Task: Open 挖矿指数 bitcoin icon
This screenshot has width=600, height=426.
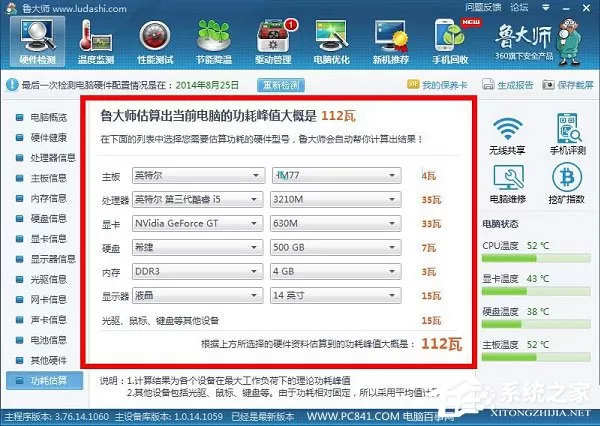Action: tap(567, 183)
